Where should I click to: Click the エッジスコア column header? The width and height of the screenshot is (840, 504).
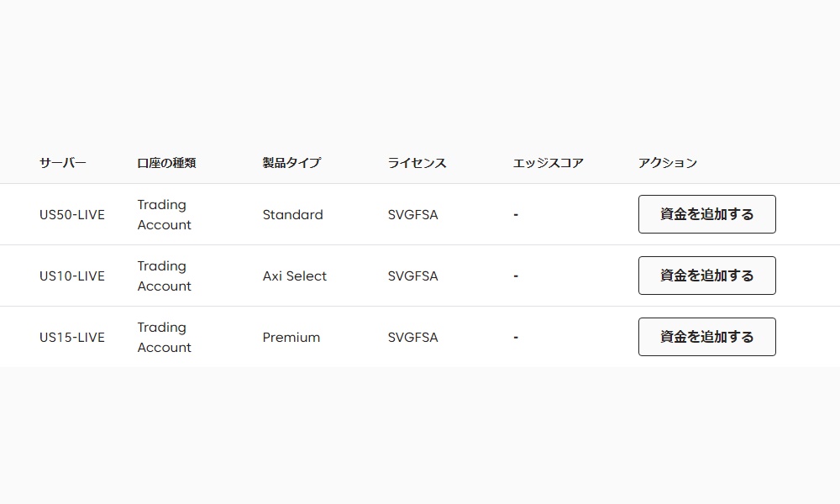tap(548, 163)
